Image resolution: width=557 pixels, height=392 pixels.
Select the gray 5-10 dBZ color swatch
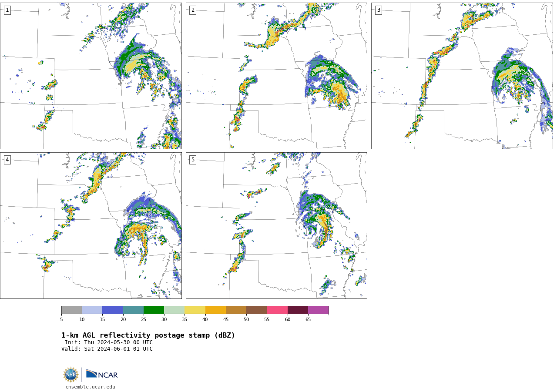pos(71,310)
